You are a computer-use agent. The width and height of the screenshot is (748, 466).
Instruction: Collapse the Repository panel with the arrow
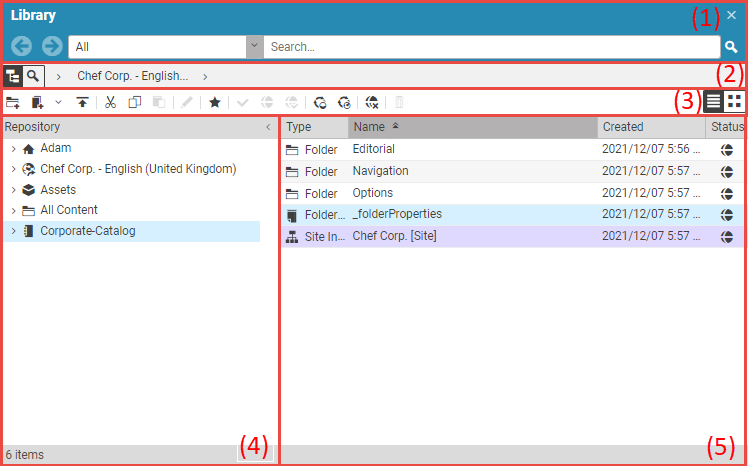267,127
